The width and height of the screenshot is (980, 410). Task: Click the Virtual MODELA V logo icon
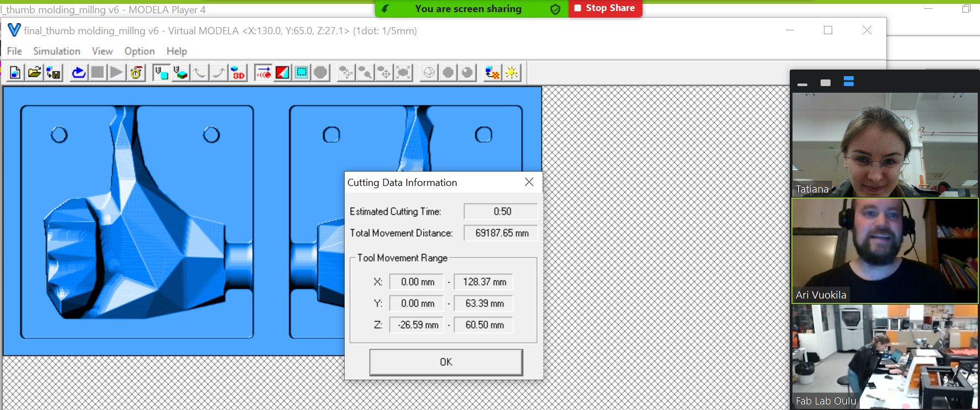tap(14, 30)
